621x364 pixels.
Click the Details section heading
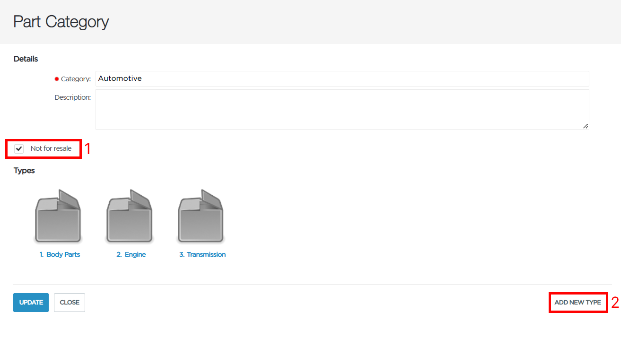coord(26,59)
